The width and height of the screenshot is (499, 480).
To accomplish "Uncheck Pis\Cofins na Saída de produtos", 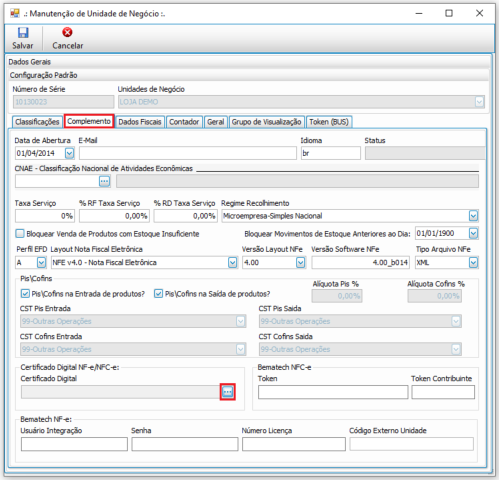I will 158,294.
